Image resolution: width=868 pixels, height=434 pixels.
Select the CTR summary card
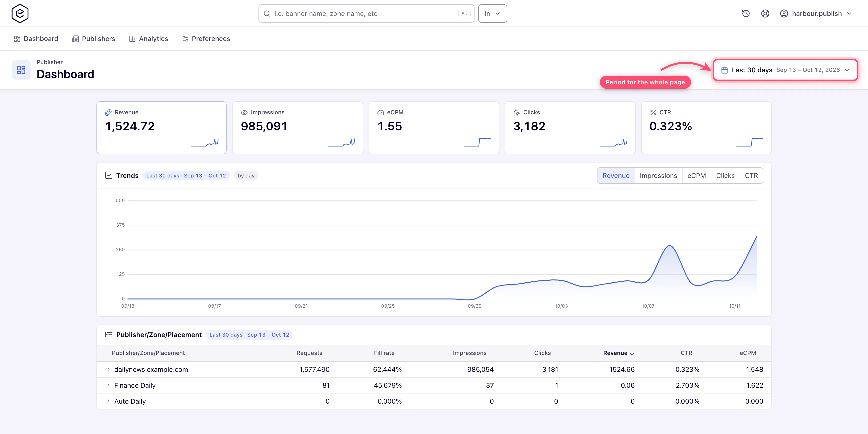(706, 128)
